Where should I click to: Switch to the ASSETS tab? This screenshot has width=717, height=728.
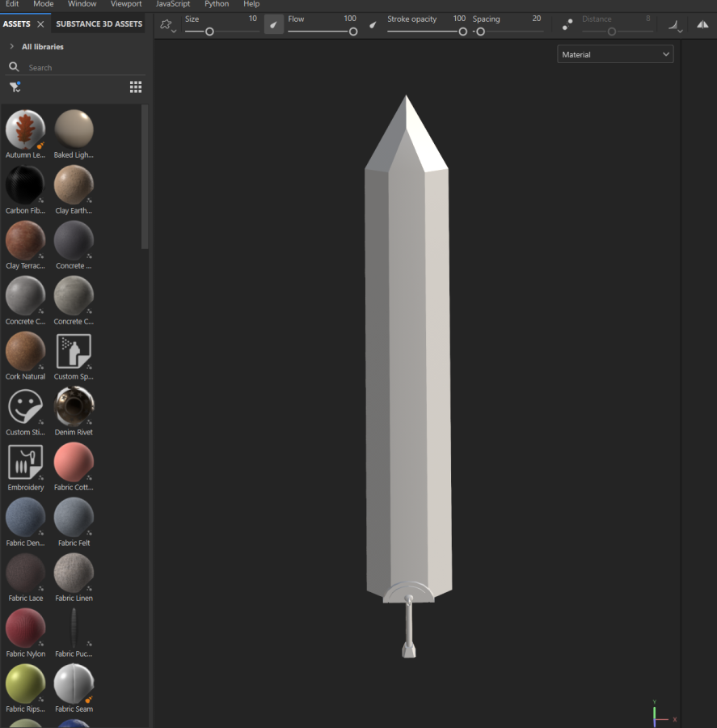pos(16,23)
